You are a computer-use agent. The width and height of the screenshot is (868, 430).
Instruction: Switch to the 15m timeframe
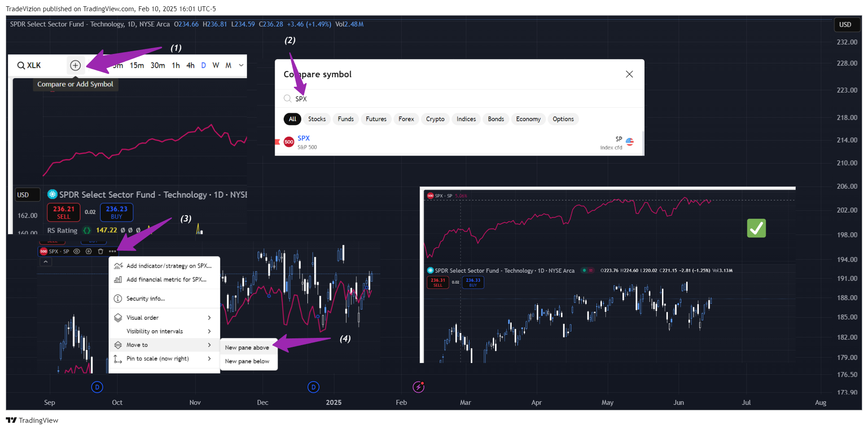[x=137, y=66]
